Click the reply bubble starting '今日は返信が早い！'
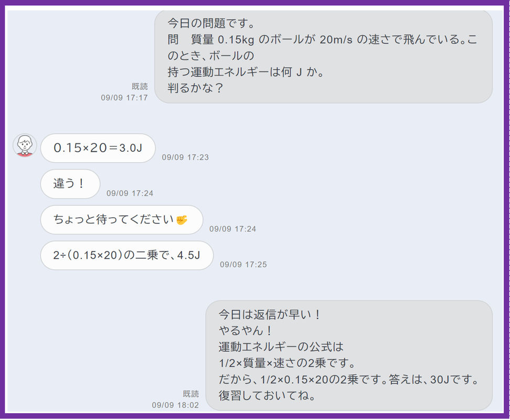The width and height of the screenshot is (510, 420). pos(349,355)
